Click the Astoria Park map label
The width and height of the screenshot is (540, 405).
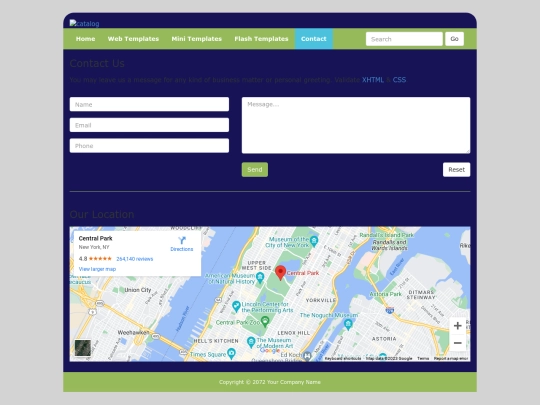tap(385, 294)
